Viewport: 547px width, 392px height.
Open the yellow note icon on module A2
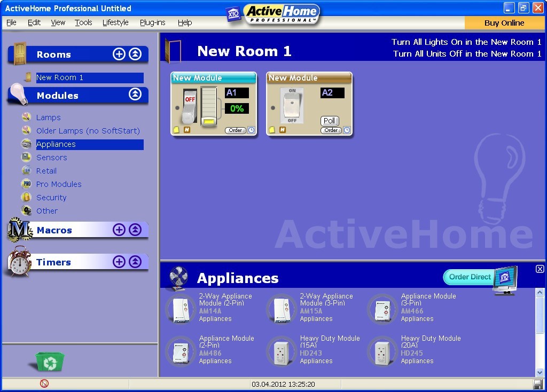click(272, 130)
